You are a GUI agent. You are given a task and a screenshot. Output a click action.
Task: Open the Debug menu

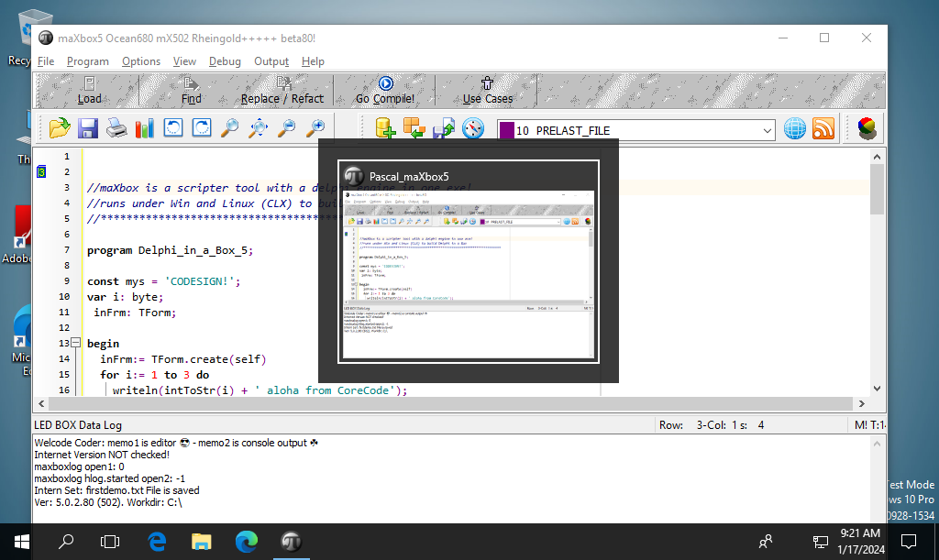tap(225, 61)
